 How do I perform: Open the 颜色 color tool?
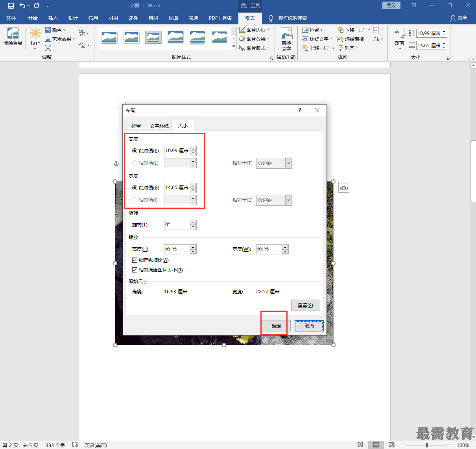click(55, 30)
